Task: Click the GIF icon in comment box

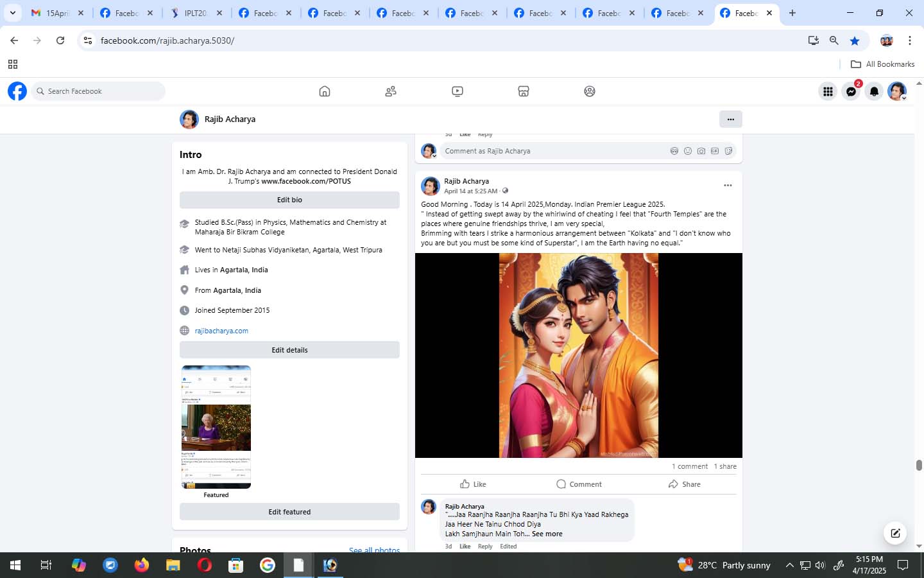Action: (715, 151)
